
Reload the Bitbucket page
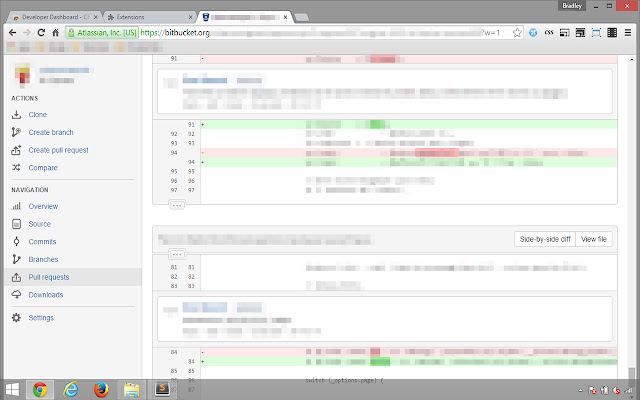pyautogui.click(x=41, y=33)
